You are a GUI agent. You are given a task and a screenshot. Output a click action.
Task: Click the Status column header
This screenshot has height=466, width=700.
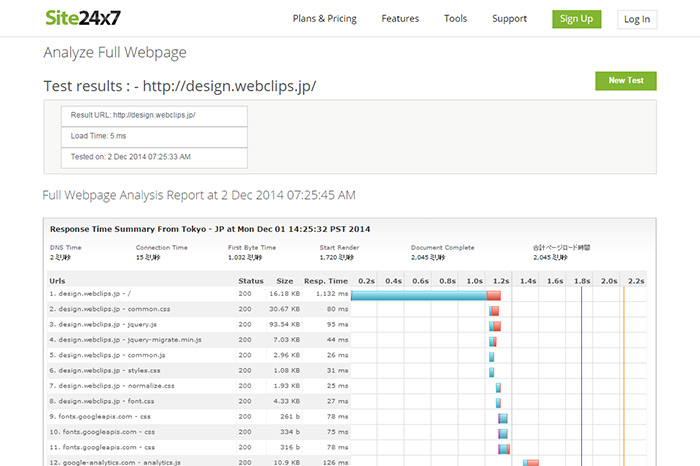tap(251, 281)
